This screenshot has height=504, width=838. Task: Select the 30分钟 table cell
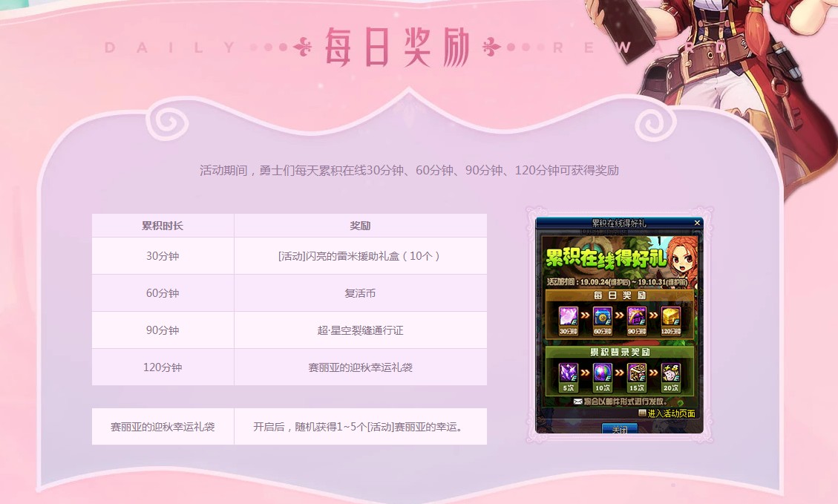[x=163, y=256]
